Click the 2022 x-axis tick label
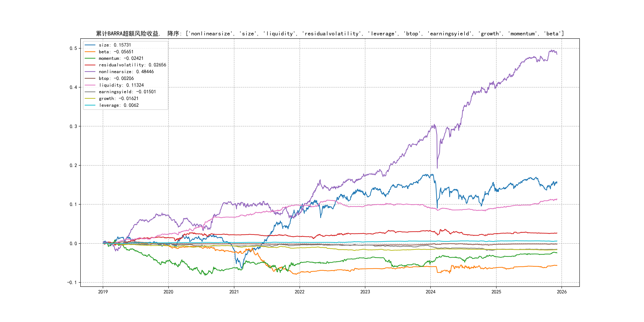This screenshot has width=644, height=322. [300, 292]
